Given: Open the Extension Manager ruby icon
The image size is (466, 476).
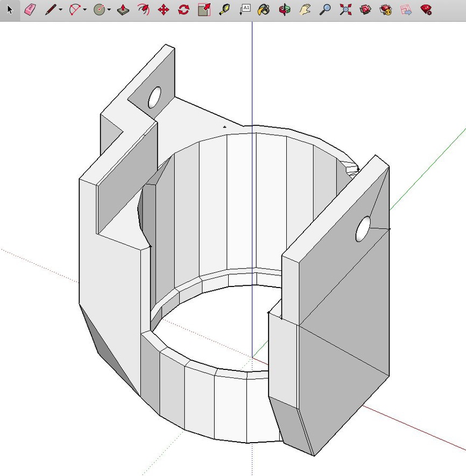Looking at the screenshot, I should point(426,10).
